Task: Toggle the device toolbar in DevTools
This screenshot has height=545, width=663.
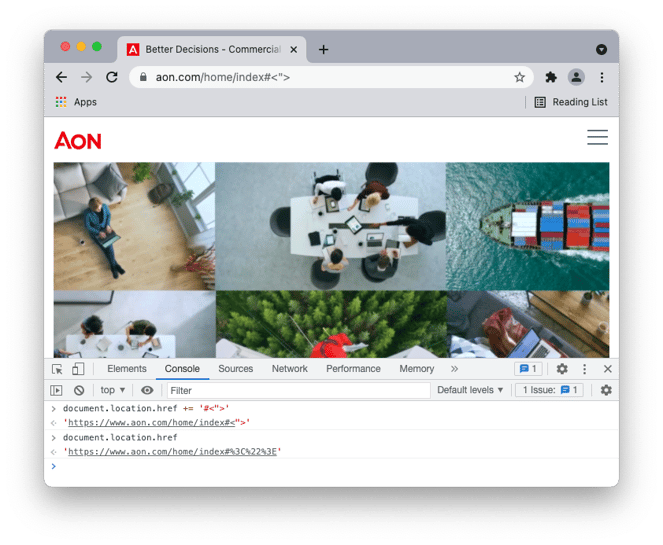Action: tap(78, 369)
